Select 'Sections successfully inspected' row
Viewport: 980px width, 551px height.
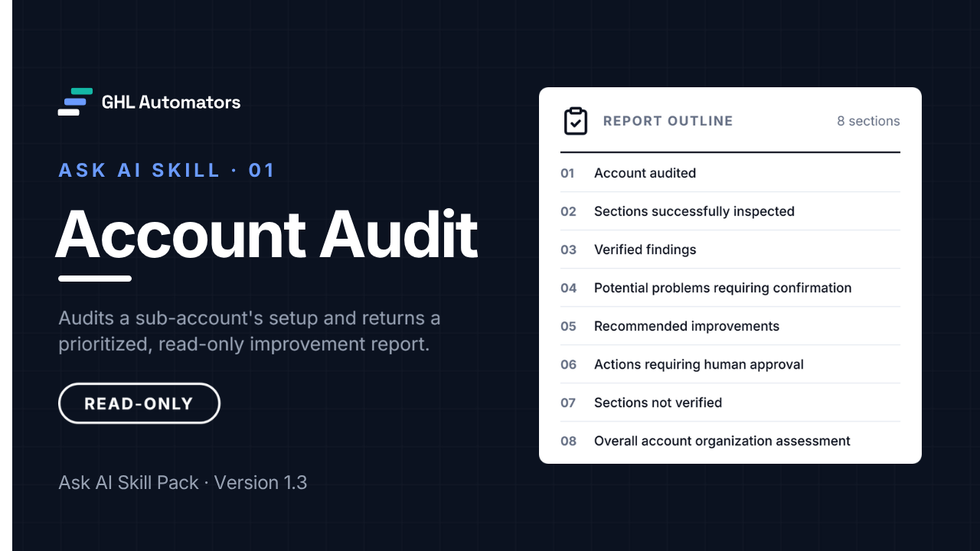pos(730,211)
